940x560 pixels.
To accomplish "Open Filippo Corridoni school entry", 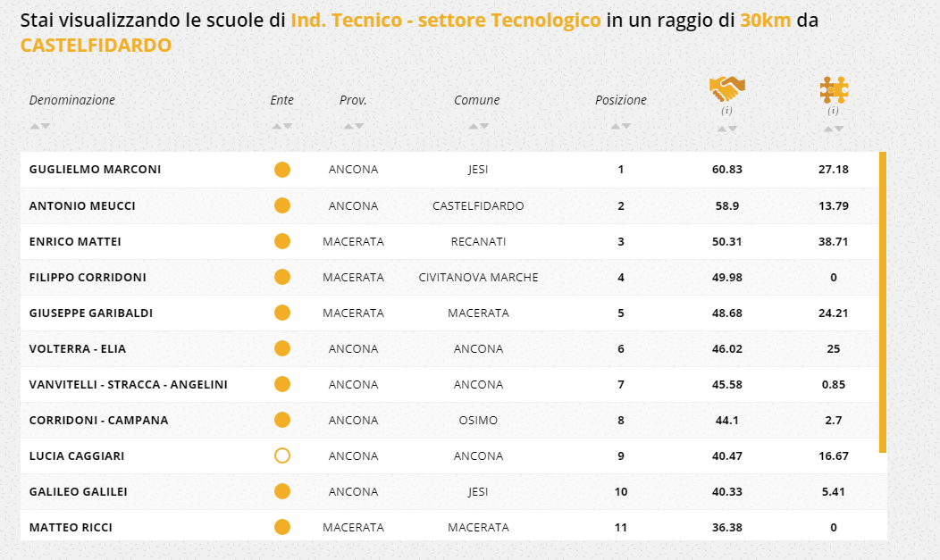I will tap(88, 277).
